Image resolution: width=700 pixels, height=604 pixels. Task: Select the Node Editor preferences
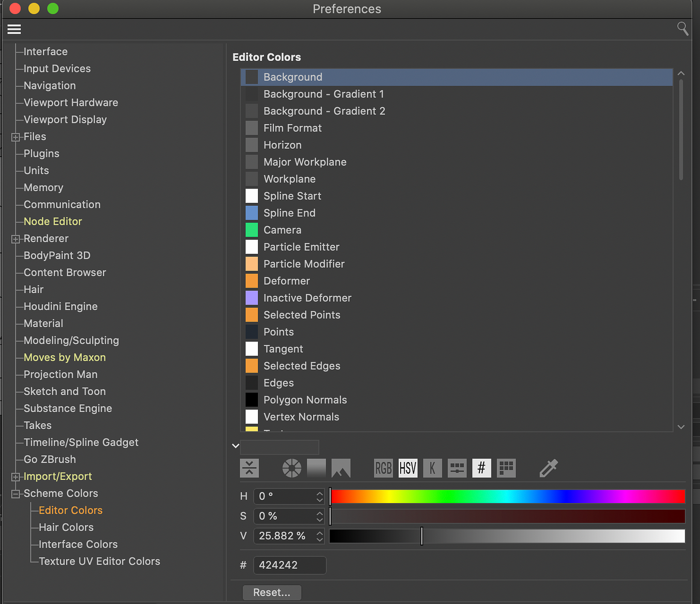click(53, 221)
